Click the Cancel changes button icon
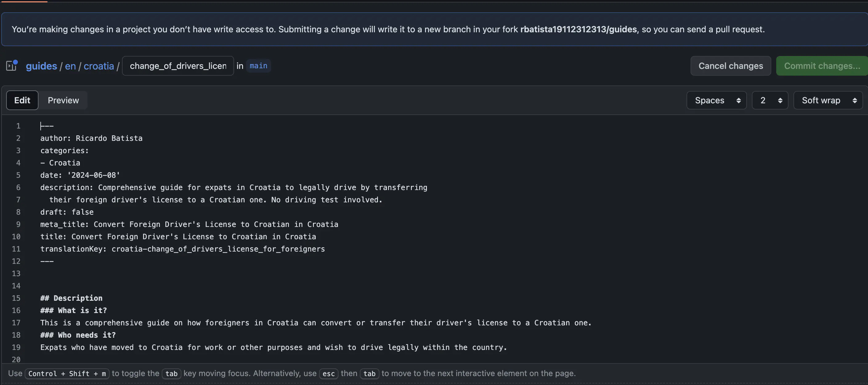Image resolution: width=868 pixels, height=385 pixels. tap(730, 65)
